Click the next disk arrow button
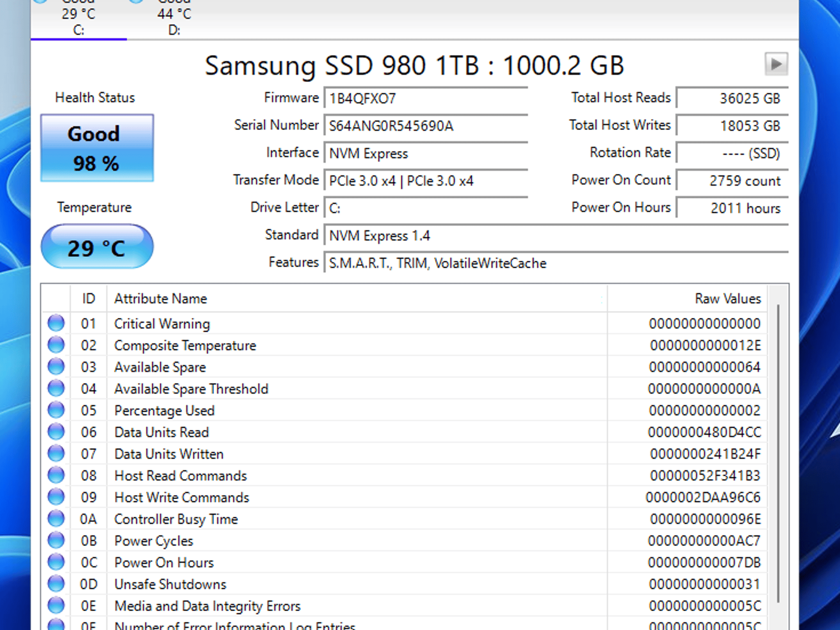The width and height of the screenshot is (840, 630). point(776,64)
